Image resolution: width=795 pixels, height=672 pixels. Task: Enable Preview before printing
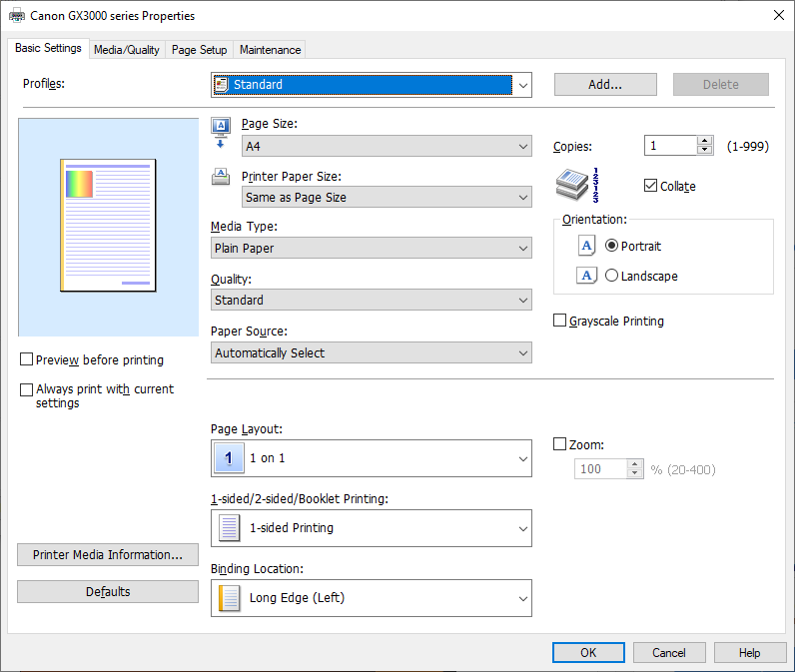pyautogui.click(x=26, y=359)
